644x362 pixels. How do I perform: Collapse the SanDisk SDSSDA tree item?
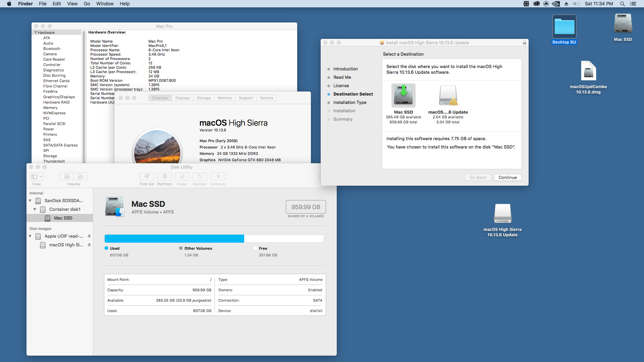[x=30, y=201]
